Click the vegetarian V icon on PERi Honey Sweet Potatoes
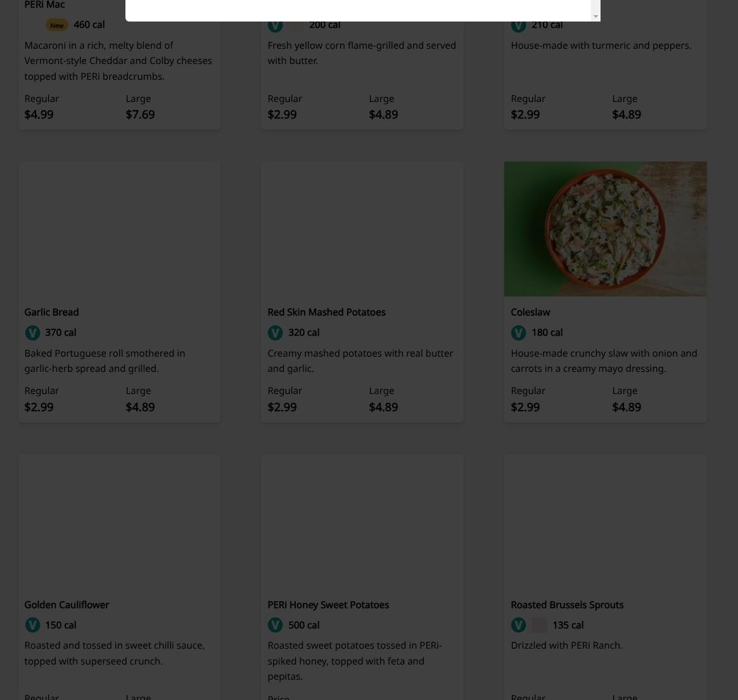The width and height of the screenshot is (738, 700). tap(276, 625)
